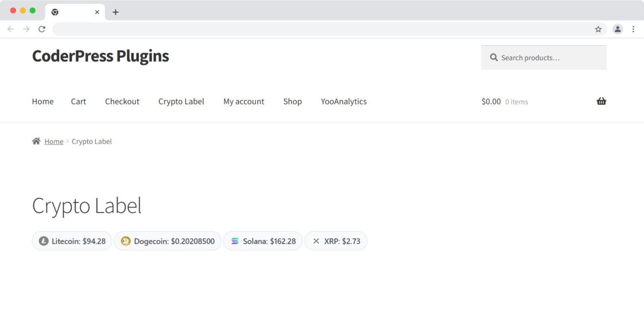The height and width of the screenshot is (311, 644).
Task: Open a new browser tab
Action: (x=115, y=12)
